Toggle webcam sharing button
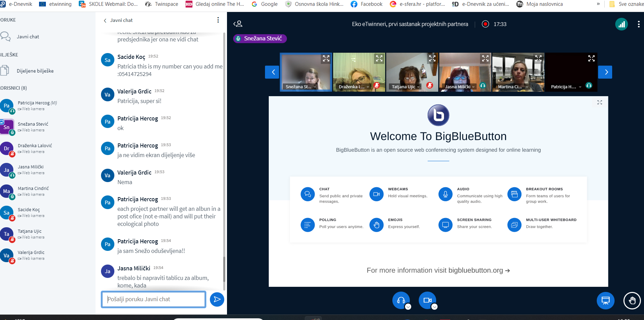 coord(427,300)
